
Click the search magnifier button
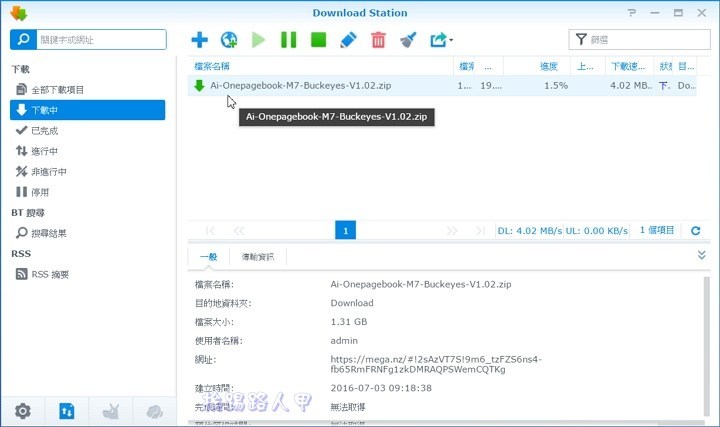tap(23, 39)
